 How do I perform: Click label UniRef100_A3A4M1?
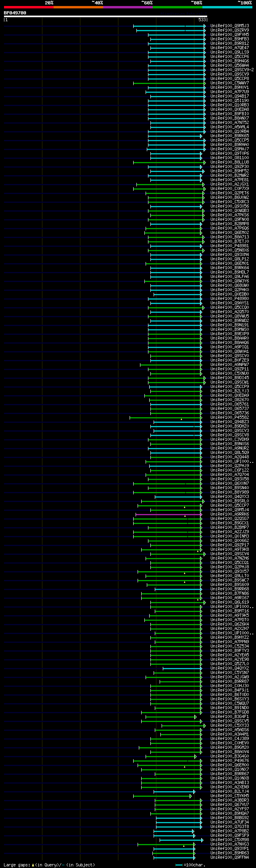click(230, 734)
